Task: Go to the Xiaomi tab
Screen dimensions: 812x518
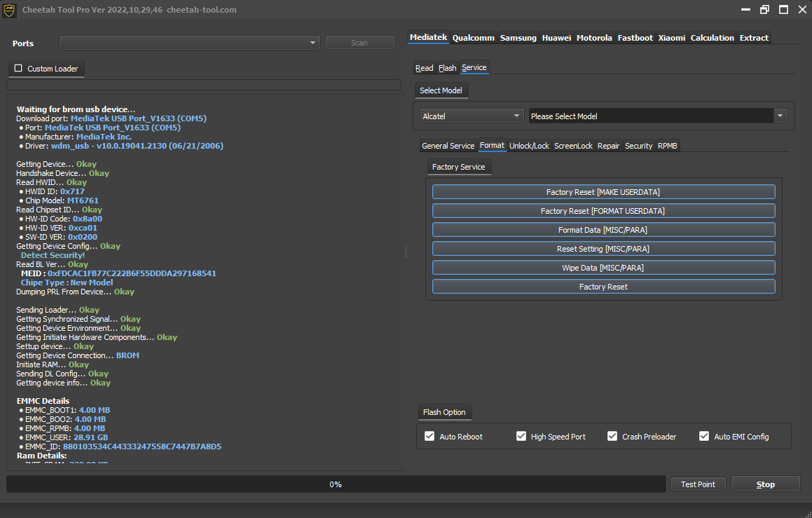Action: coord(672,38)
